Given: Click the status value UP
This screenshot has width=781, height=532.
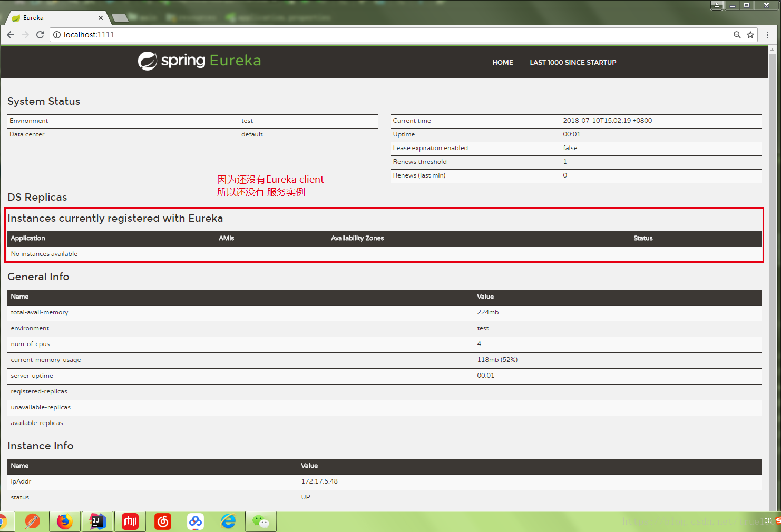Looking at the screenshot, I should (306, 497).
